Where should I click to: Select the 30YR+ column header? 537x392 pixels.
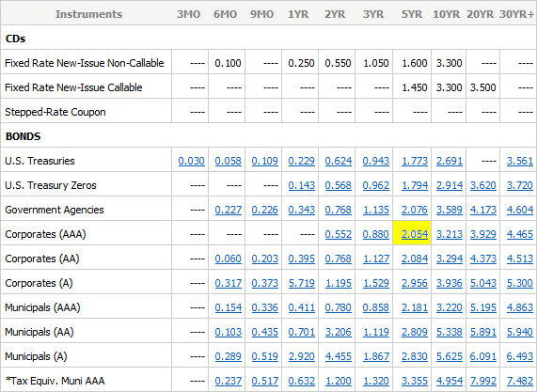click(517, 14)
